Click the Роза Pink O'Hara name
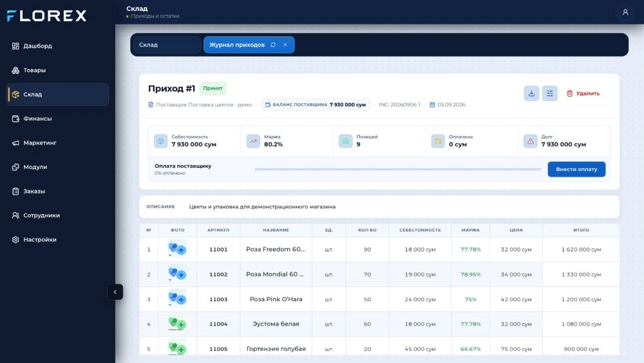Screen dimensions: 644x363 [x=276, y=299]
